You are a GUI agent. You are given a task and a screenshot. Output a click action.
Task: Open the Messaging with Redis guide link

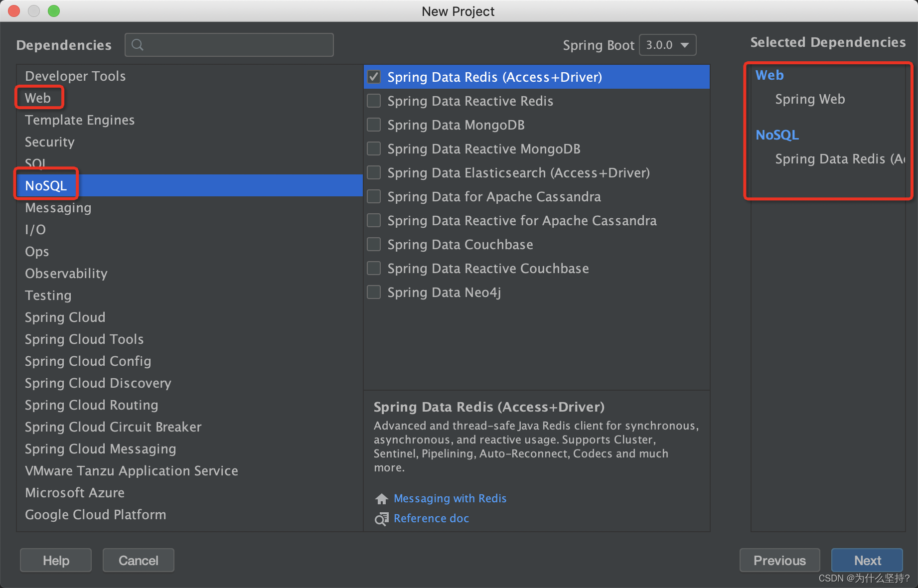click(x=450, y=499)
